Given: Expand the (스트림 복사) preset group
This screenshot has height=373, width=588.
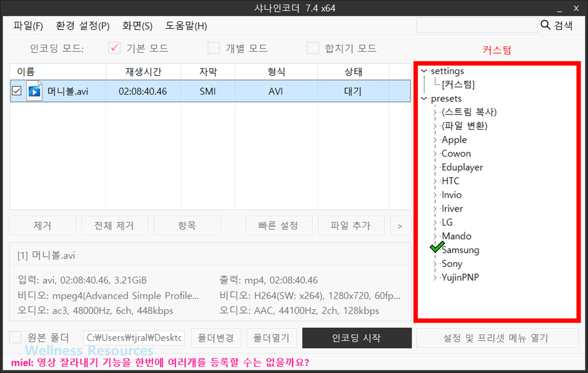Looking at the screenshot, I should [x=435, y=112].
